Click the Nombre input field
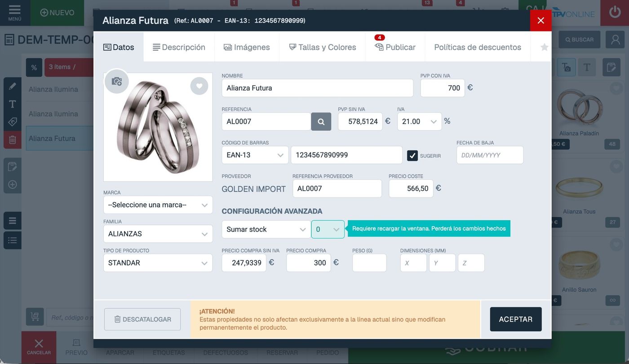629x364 pixels. (318, 88)
